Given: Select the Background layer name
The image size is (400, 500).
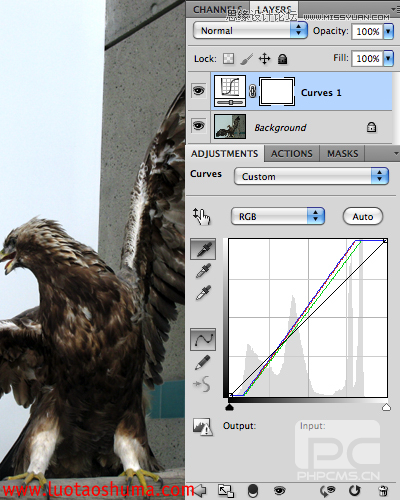Looking at the screenshot, I should 280,128.
